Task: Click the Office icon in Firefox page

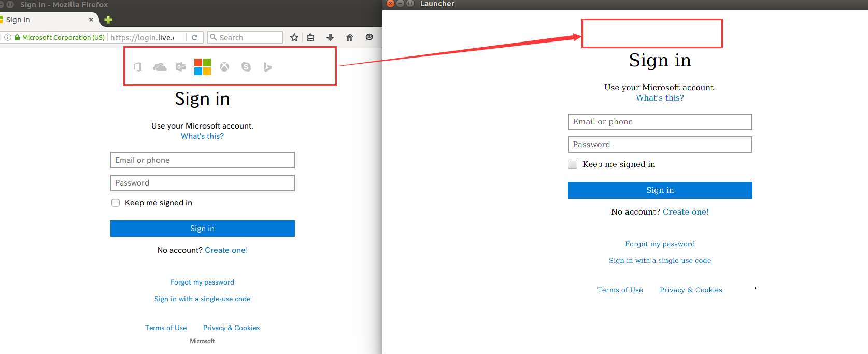Action: [137, 67]
